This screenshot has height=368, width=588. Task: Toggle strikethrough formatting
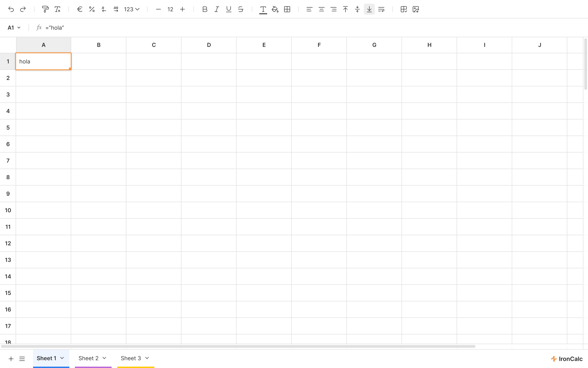[x=240, y=9]
